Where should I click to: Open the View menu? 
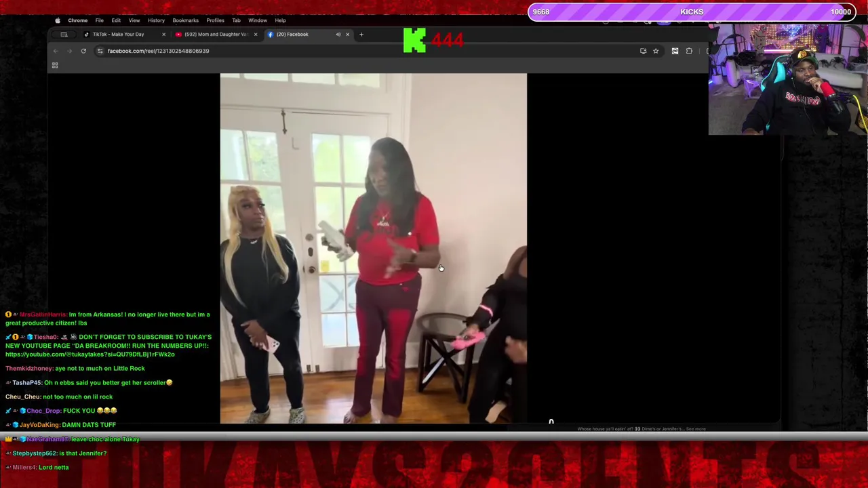pyautogui.click(x=134, y=20)
